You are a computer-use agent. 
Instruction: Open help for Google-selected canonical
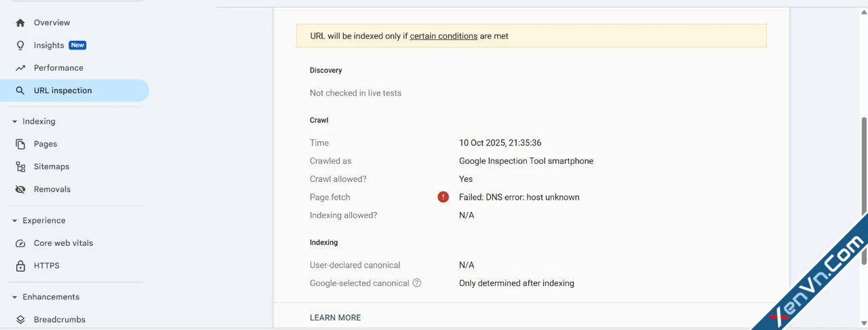(417, 283)
